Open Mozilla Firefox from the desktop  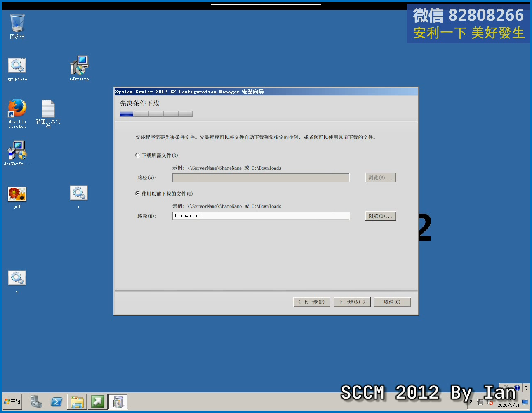pyautogui.click(x=17, y=113)
